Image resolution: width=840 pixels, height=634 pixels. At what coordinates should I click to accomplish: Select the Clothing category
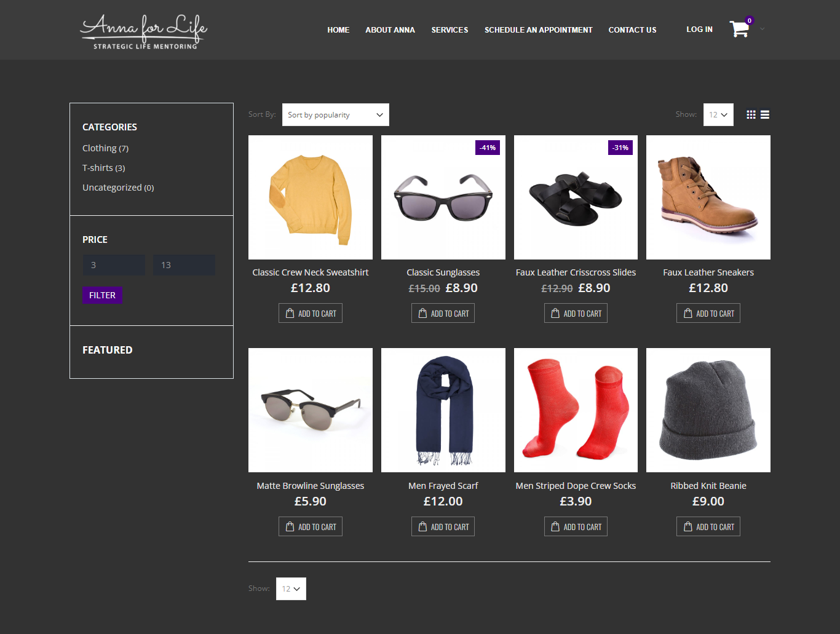(x=100, y=148)
